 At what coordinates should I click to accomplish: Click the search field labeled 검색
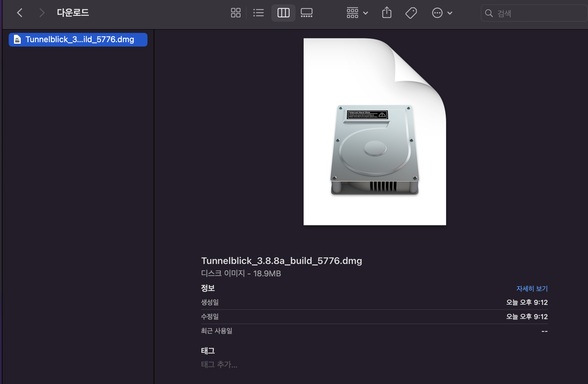534,13
